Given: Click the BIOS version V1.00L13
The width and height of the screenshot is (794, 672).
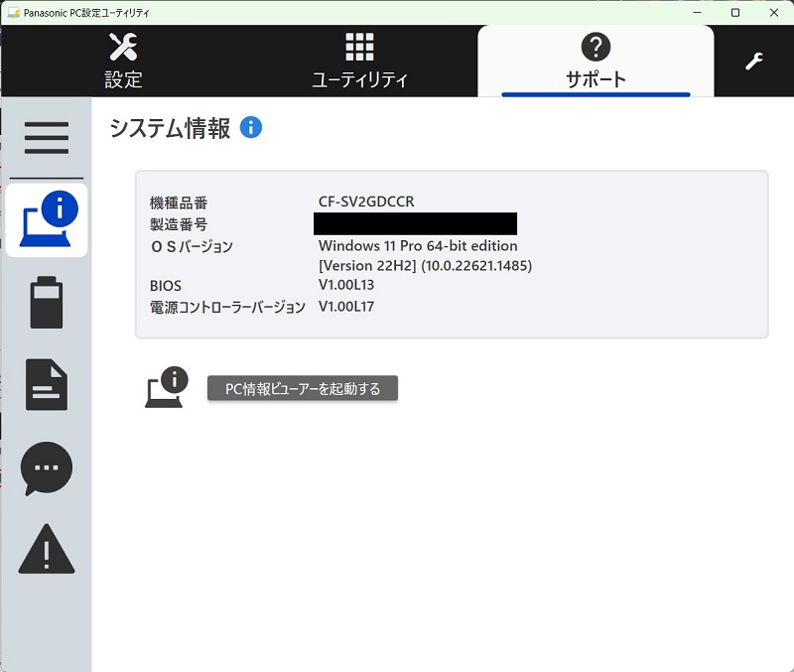Looking at the screenshot, I should 346,285.
